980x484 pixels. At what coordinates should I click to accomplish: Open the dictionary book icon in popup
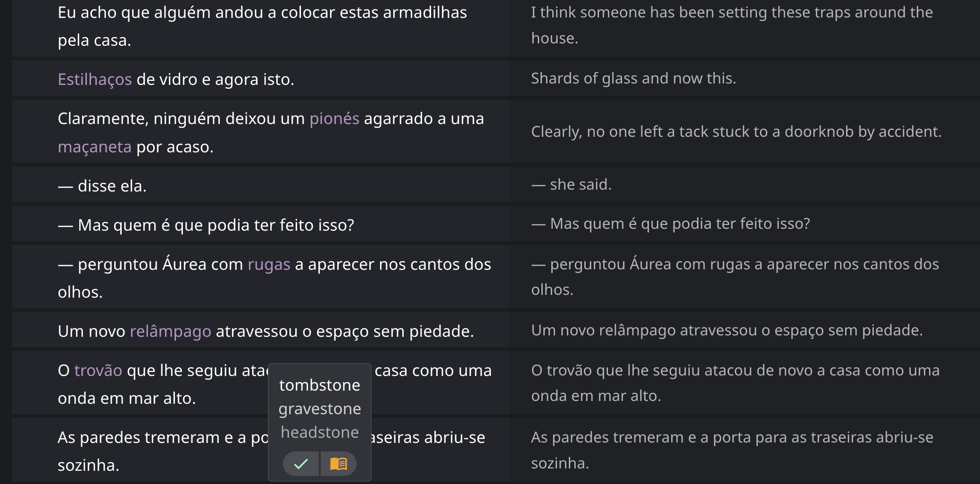(x=338, y=464)
